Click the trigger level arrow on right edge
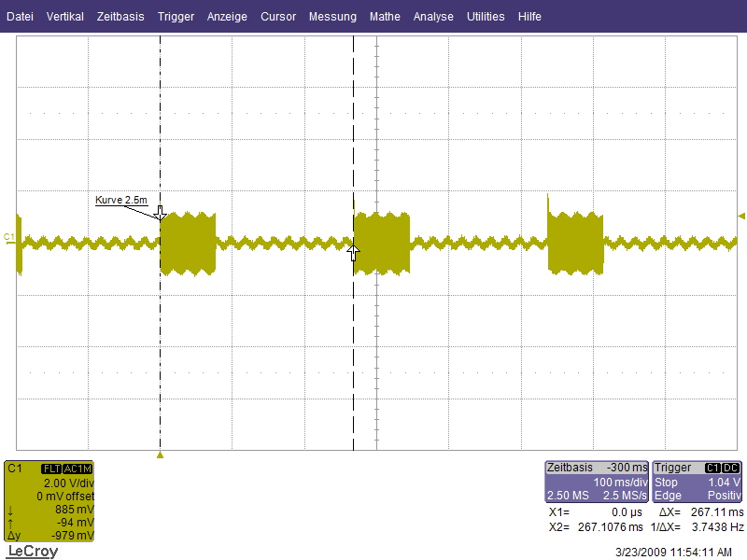 (x=741, y=217)
